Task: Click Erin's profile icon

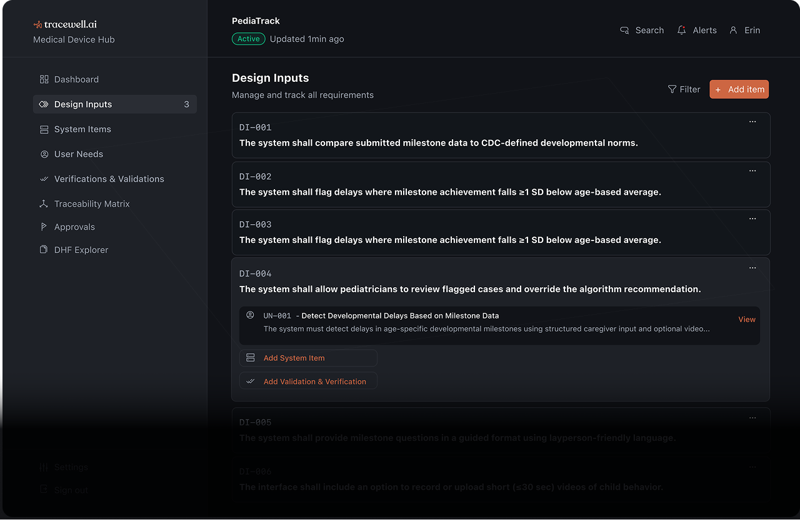Action: [x=732, y=29]
